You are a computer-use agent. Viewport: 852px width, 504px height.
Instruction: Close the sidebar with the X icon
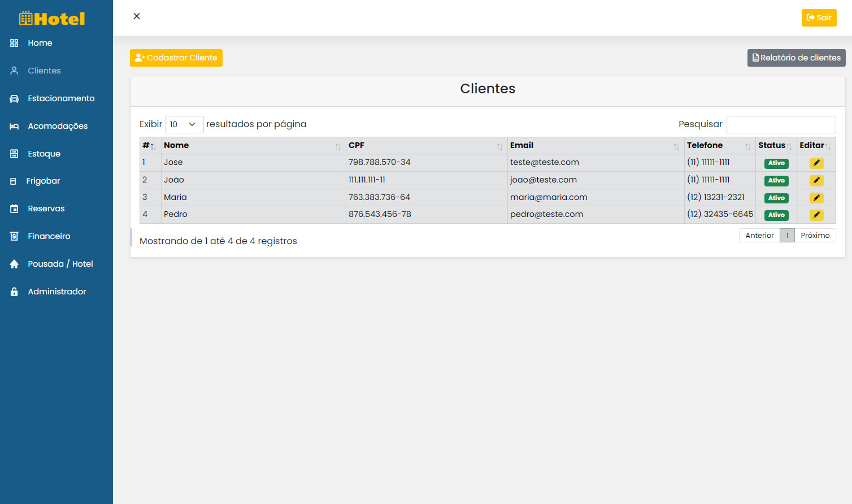(137, 16)
